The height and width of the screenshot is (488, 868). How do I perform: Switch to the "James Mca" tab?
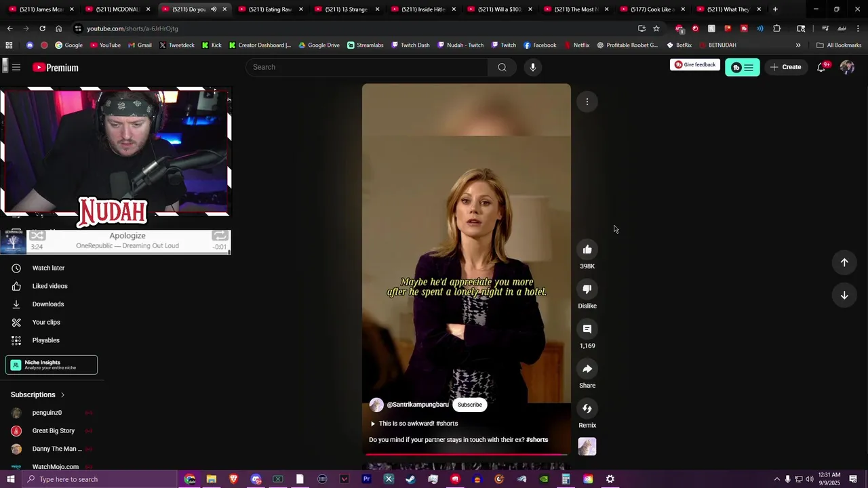click(x=41, y=9)
